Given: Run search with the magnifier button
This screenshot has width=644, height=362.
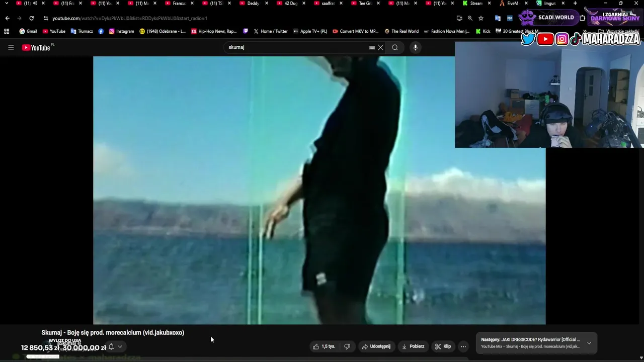Looking at the screenshot, I should point(395,47).
